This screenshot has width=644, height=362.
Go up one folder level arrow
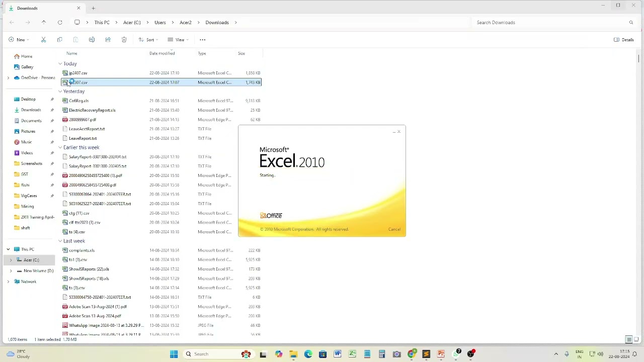click(x=44, y=23)
